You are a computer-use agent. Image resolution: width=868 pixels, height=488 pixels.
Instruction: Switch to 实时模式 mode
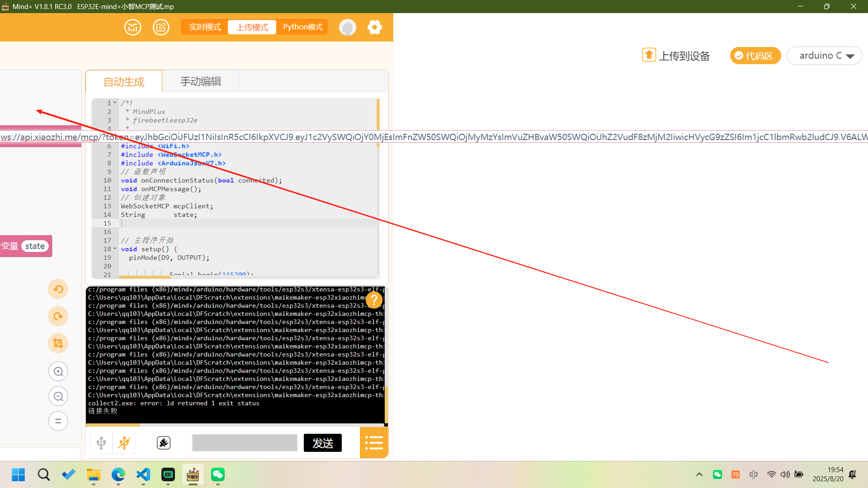205,27
